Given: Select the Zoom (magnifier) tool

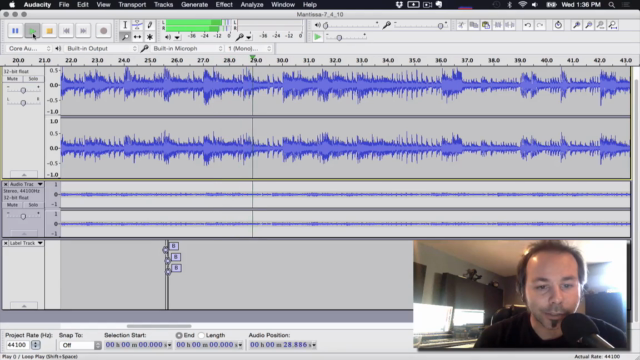Looking at the screenshot, I should [x=125, y=37].
